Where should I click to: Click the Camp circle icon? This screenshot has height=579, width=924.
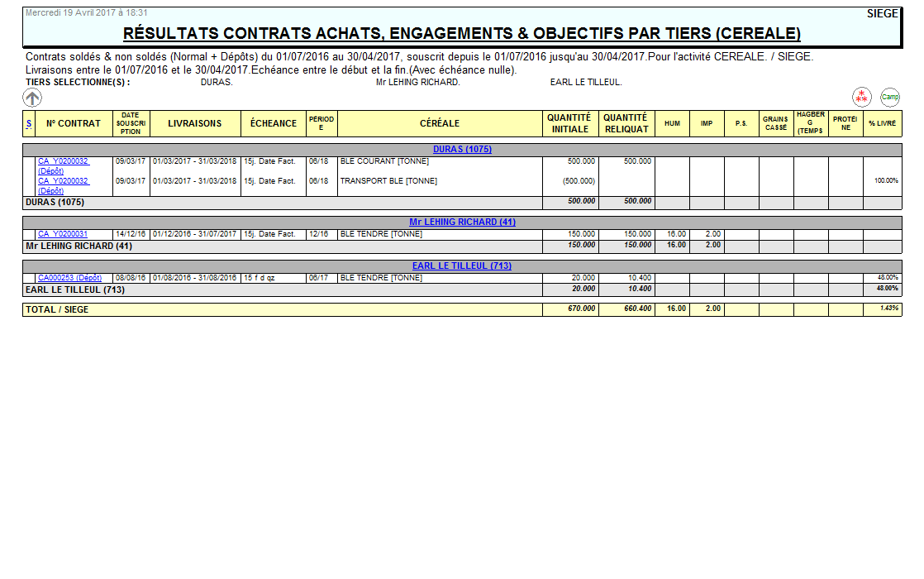click(892, 97)
